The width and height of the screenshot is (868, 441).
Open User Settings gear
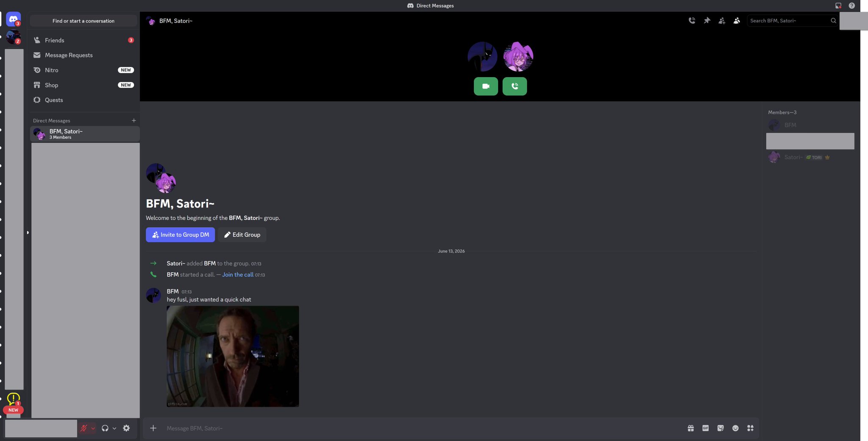126,428
